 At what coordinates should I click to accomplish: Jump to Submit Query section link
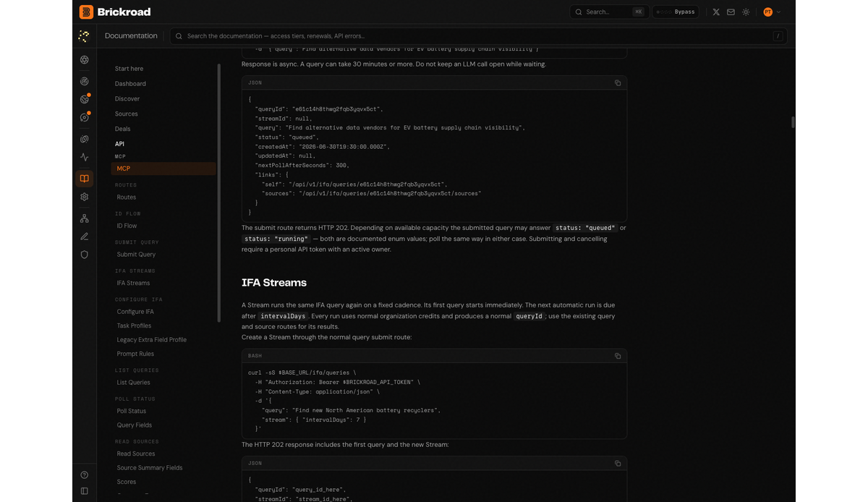tap(136, 255)
